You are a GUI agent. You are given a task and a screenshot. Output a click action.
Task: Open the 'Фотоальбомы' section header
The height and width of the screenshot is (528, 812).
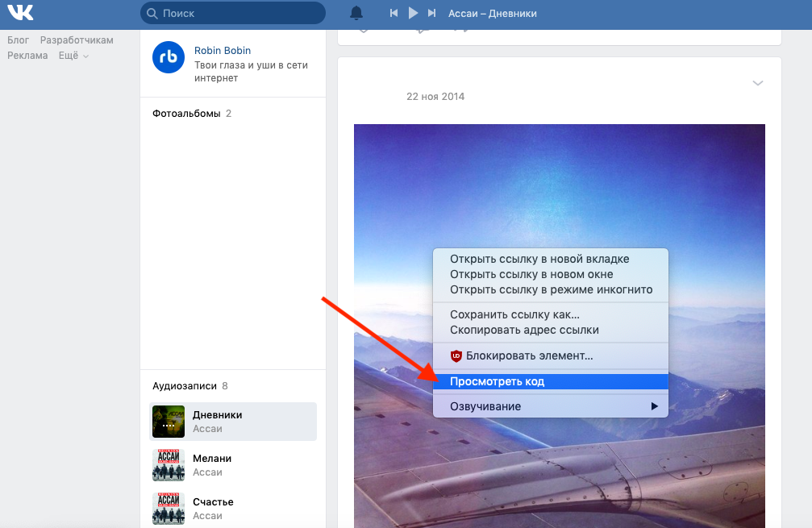tap(186, 114)
